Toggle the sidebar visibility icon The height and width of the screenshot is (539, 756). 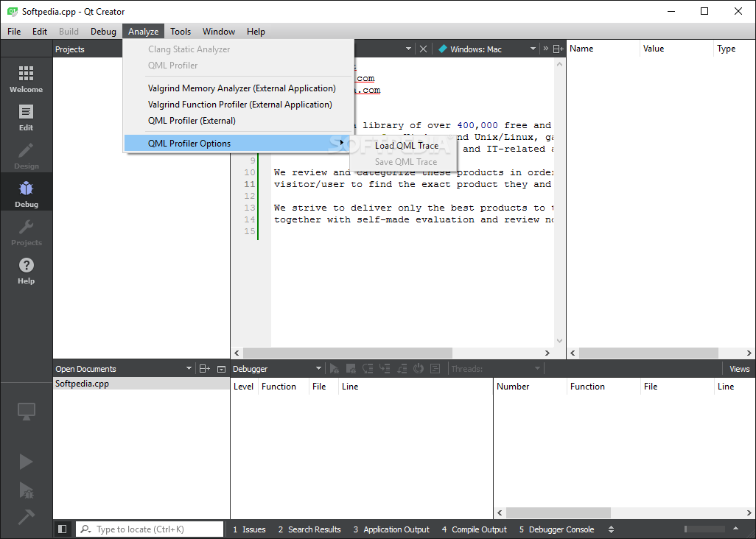(62, 529)
